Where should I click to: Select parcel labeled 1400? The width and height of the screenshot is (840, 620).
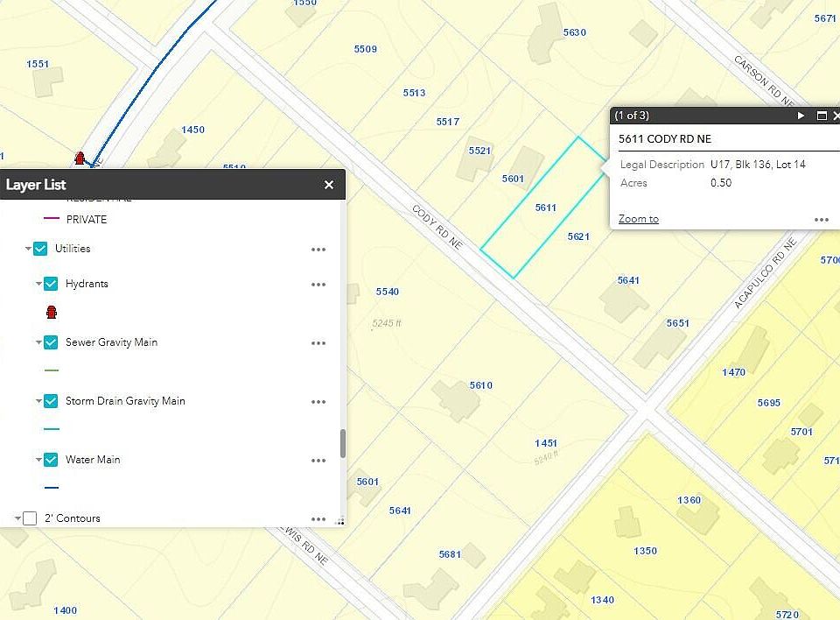coord(65,610)
